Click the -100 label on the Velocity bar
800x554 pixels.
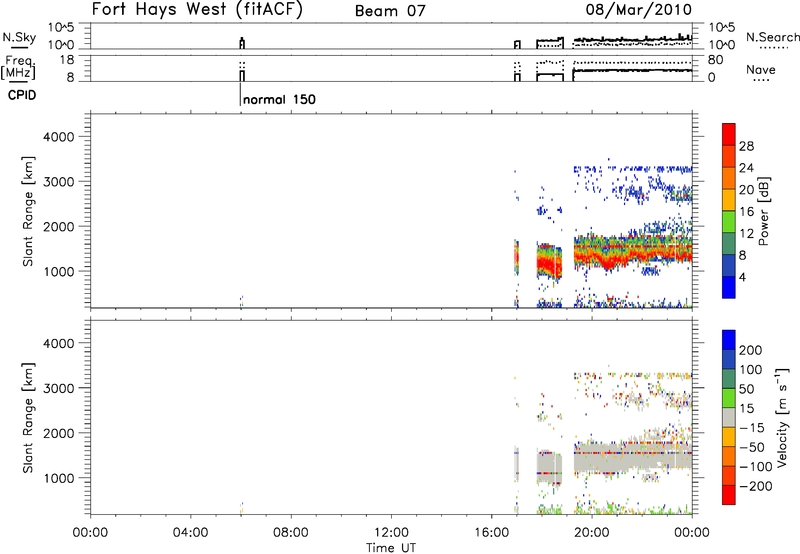tap(755, 467)
